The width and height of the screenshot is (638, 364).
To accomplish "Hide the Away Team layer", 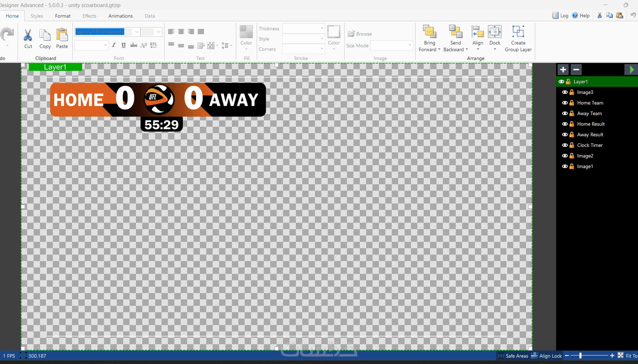I will point(565,113).
